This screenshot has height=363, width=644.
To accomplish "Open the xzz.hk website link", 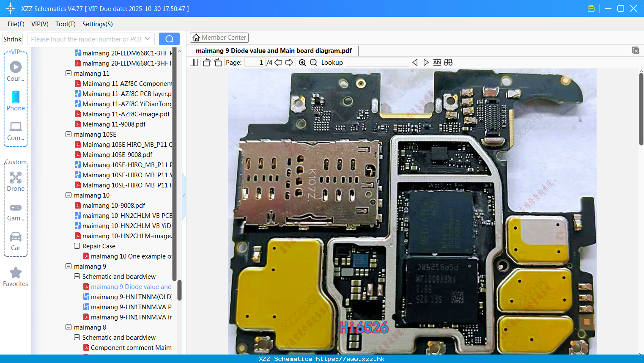I will (x=350, y=359).
